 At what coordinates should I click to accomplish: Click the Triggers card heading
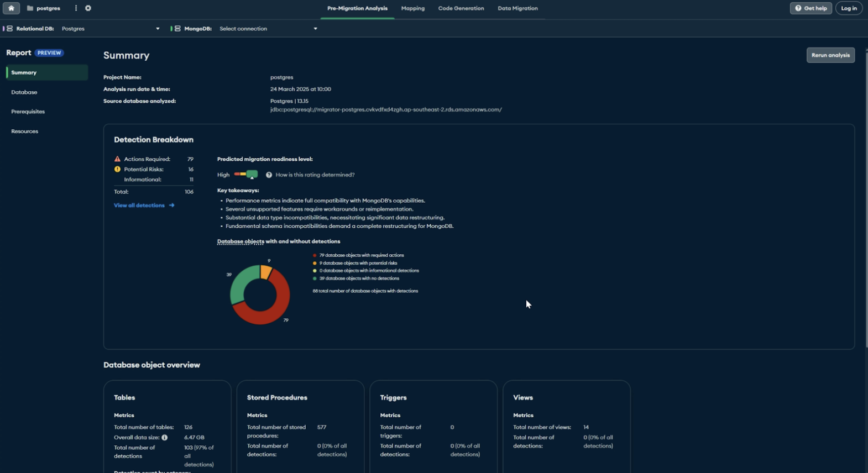(x=393, y=398)
